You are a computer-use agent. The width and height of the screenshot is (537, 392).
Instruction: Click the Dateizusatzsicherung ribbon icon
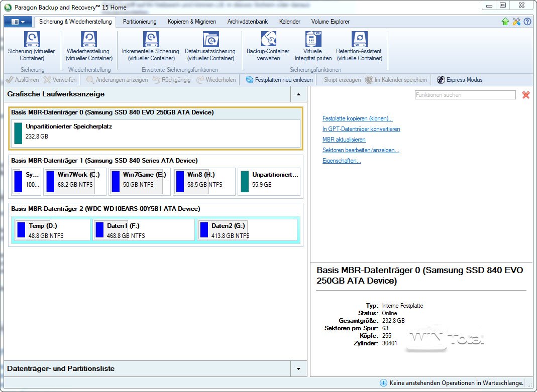210,40
